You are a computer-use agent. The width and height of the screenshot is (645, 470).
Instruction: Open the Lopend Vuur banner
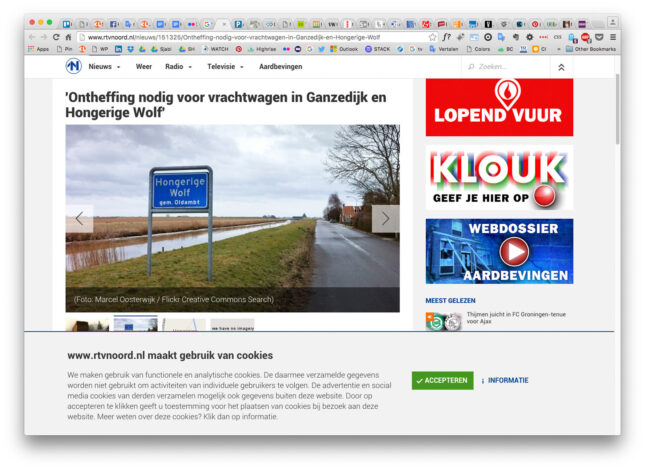click(499, 107)
